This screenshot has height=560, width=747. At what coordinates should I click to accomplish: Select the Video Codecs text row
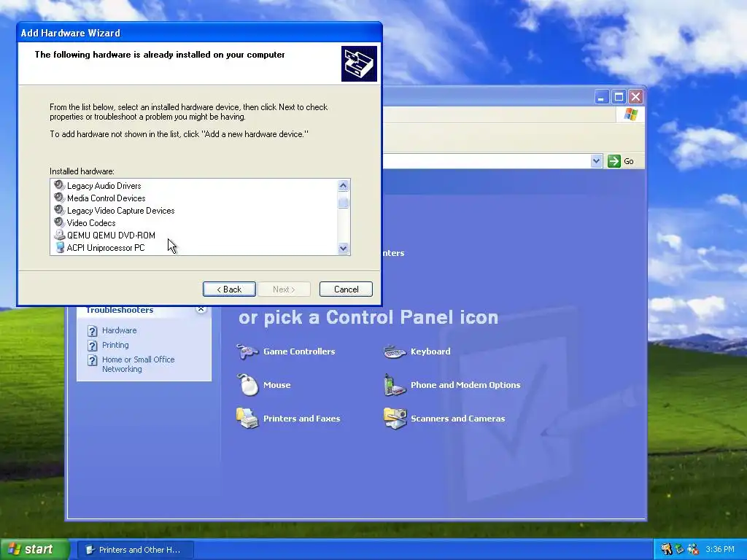pos(91,223)
